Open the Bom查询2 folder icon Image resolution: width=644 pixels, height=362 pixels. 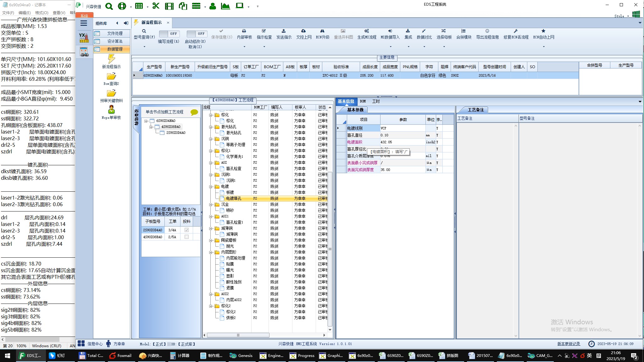click(111, 76)
